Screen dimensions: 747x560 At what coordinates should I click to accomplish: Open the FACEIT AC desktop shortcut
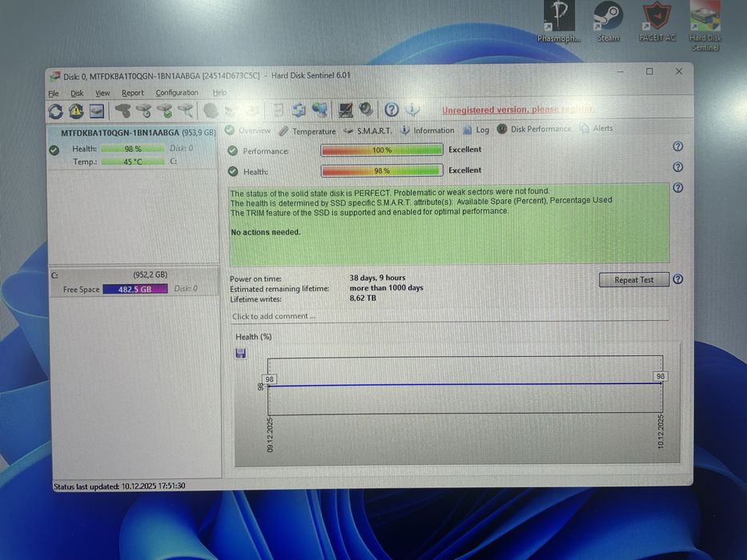click(x=657, y=22)
